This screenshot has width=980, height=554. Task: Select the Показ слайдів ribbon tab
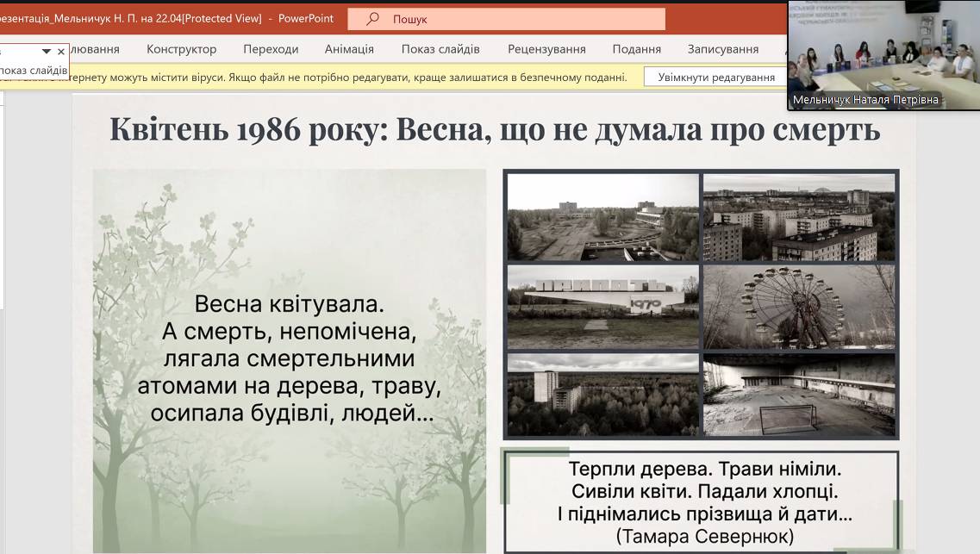click(x=440, y=49)
